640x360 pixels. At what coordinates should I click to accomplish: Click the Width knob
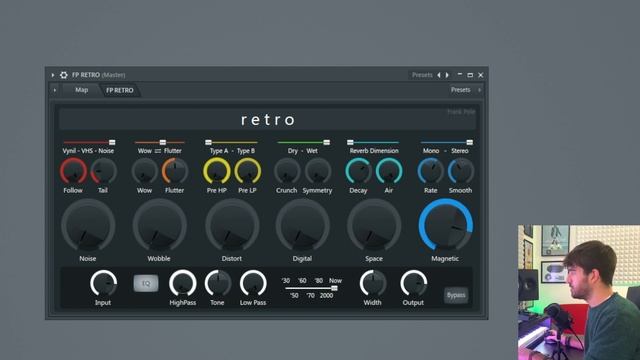[373, 283]
